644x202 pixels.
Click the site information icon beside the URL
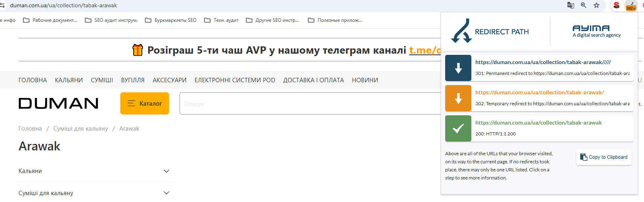click(x=2, y=5)
